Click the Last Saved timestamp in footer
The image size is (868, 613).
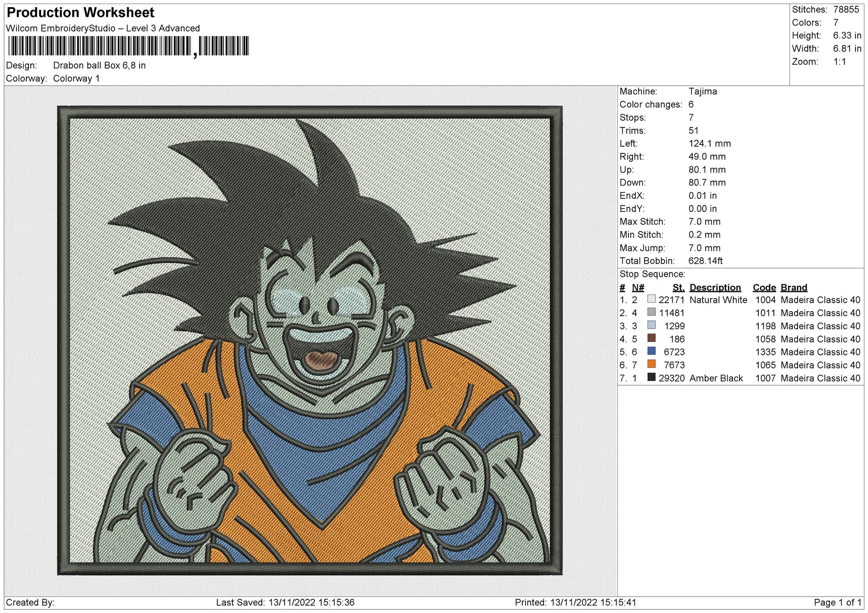(x=285, y=602)
